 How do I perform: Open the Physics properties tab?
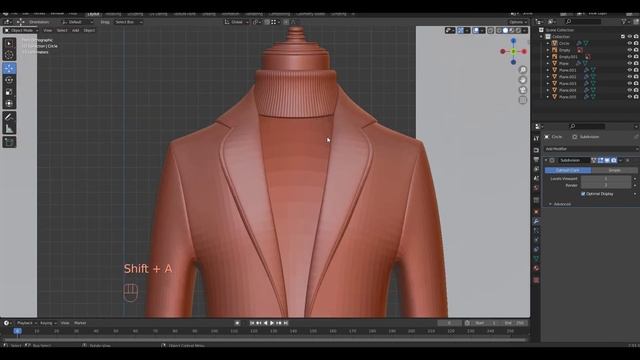[x=536, y=240]
